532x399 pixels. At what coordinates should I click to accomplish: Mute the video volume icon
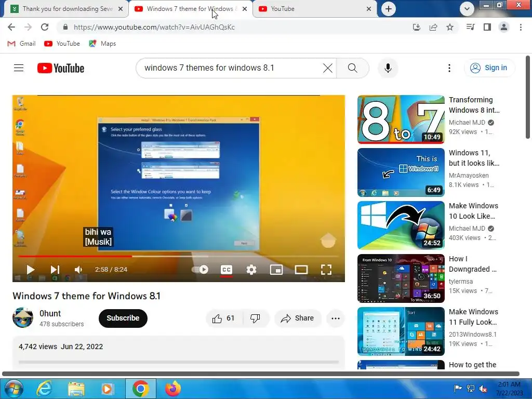[x=78, y=270]
